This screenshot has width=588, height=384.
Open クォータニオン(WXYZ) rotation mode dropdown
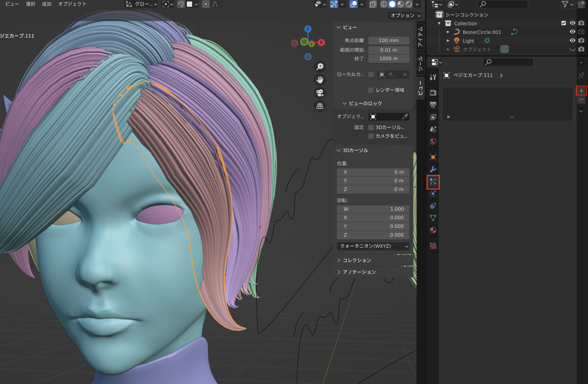373,246
